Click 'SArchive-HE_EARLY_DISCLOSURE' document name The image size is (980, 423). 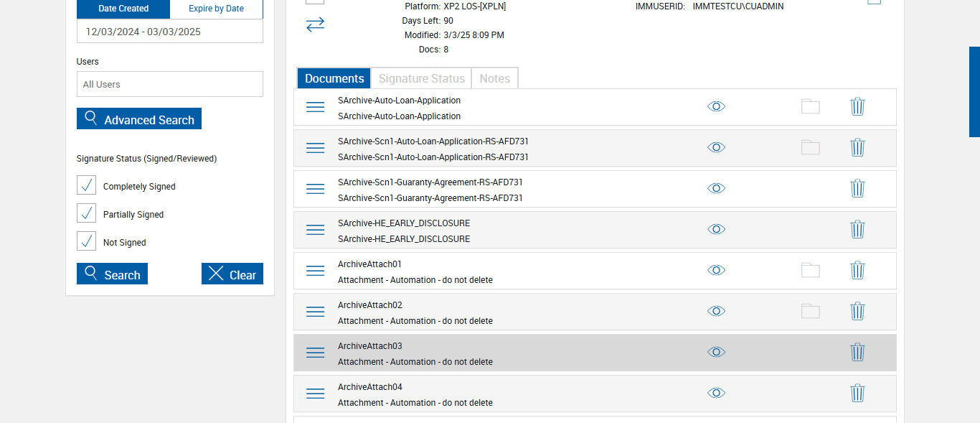tap(404, 223)
